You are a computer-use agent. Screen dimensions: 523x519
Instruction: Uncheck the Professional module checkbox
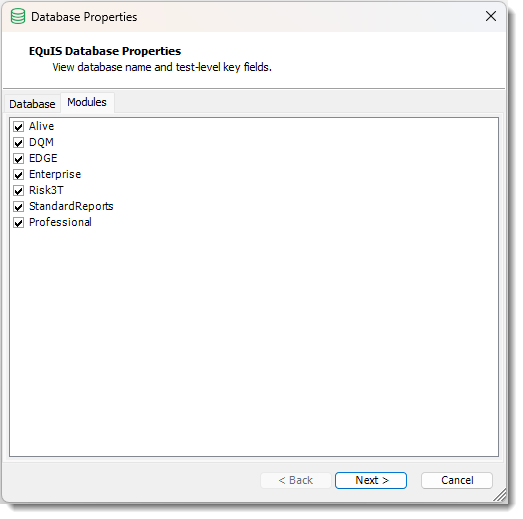tap(19, 223)
